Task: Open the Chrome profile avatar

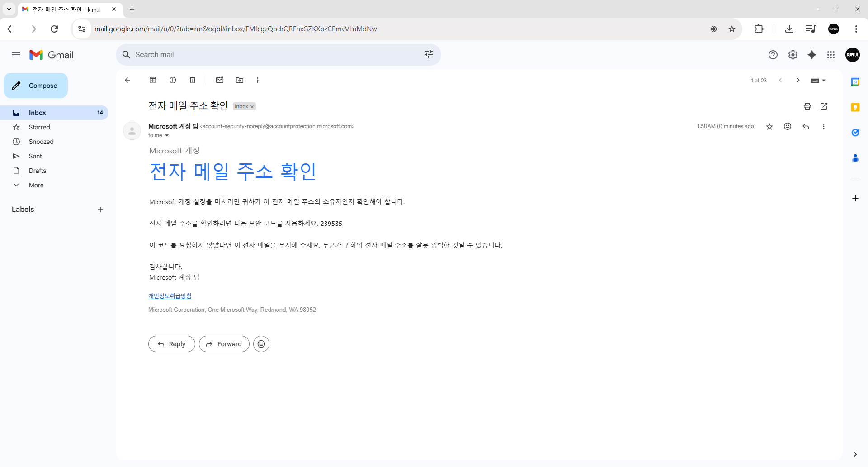Action: click(x=834, y=29)
